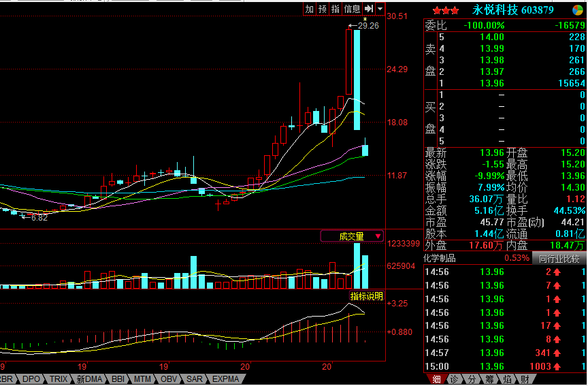Click sell level 2 price 13.97
Screen dimensions: 588x386
click(x=491, y=71)
